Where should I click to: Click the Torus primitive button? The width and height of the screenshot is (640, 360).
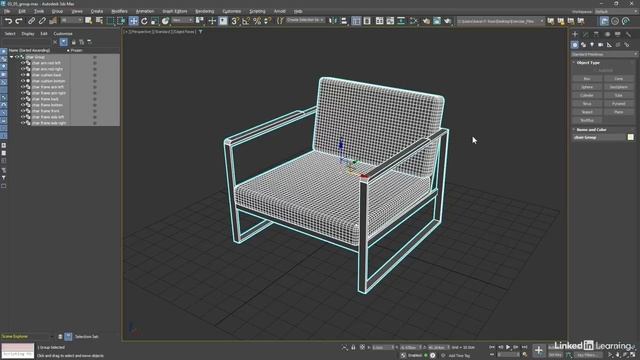pos(587,104)
